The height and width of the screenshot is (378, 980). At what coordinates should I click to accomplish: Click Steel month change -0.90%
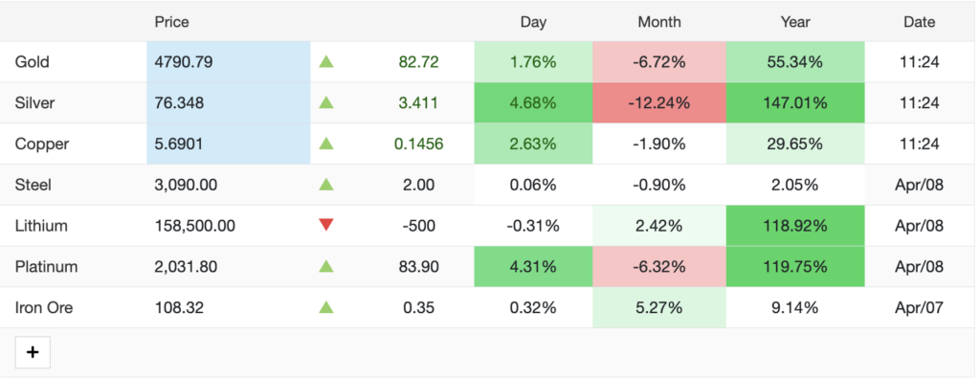(659, 185)
